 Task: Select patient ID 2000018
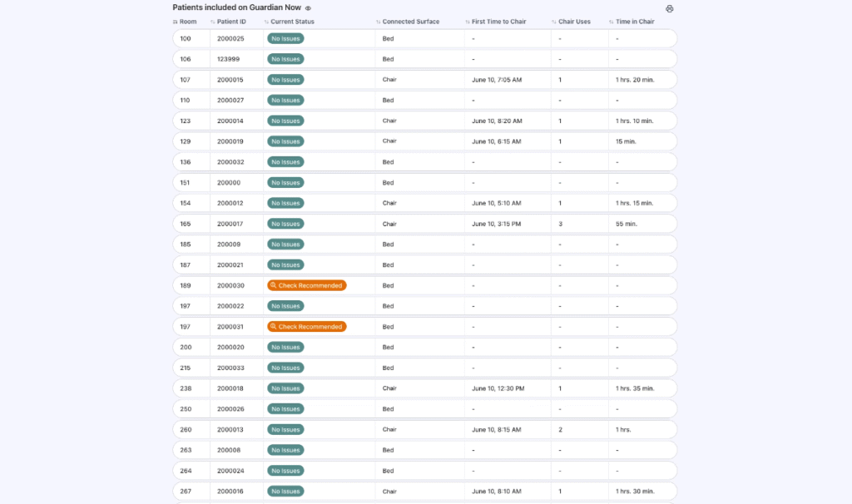[x=230, y=388]
